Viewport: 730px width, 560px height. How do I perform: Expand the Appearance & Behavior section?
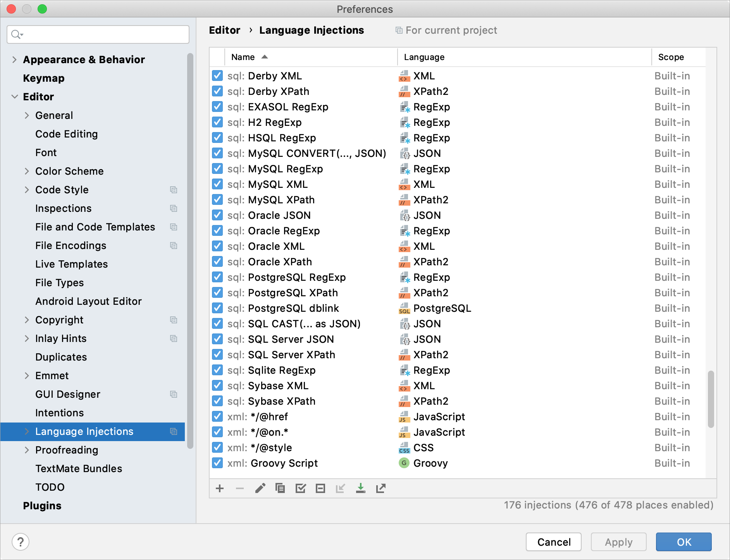[x=14, y=60]
